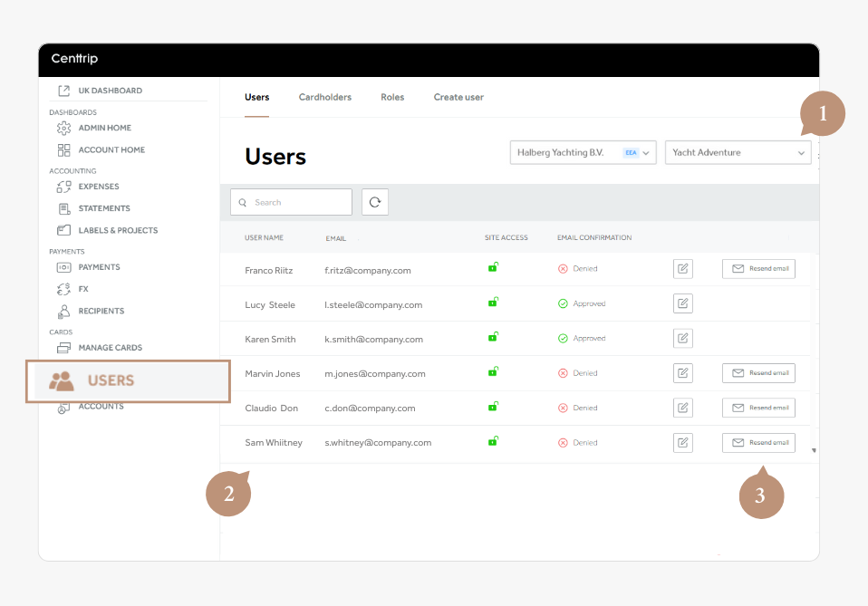Click the Users people icon in sidebar
Viewport: 868px width, 606px height.
point(62,380)
